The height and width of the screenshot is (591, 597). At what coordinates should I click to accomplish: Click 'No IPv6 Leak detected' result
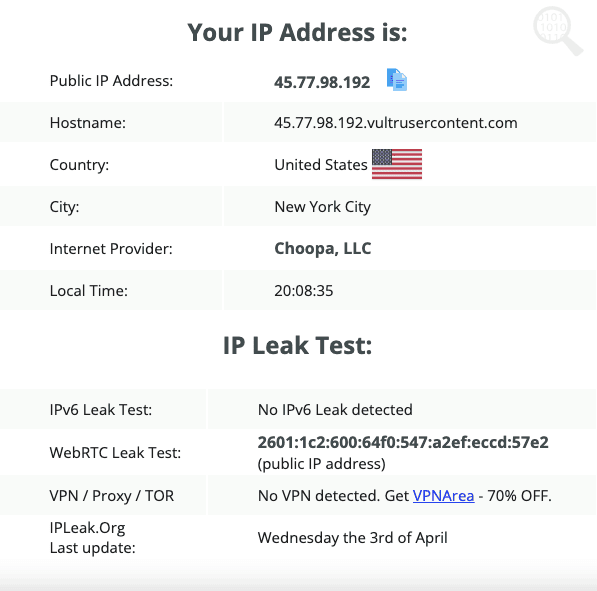pyautogui.click(x=335, y=410)
